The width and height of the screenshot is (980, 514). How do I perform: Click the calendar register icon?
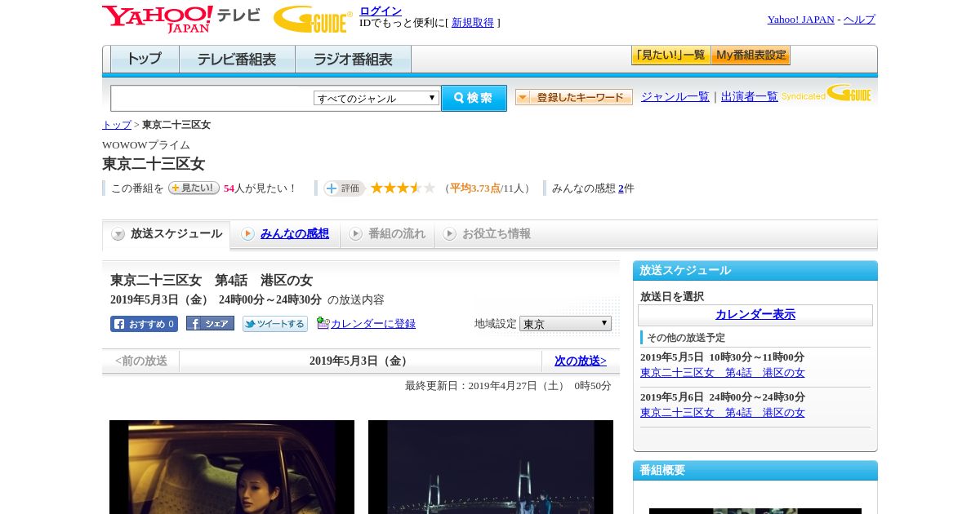coord(323,323)
